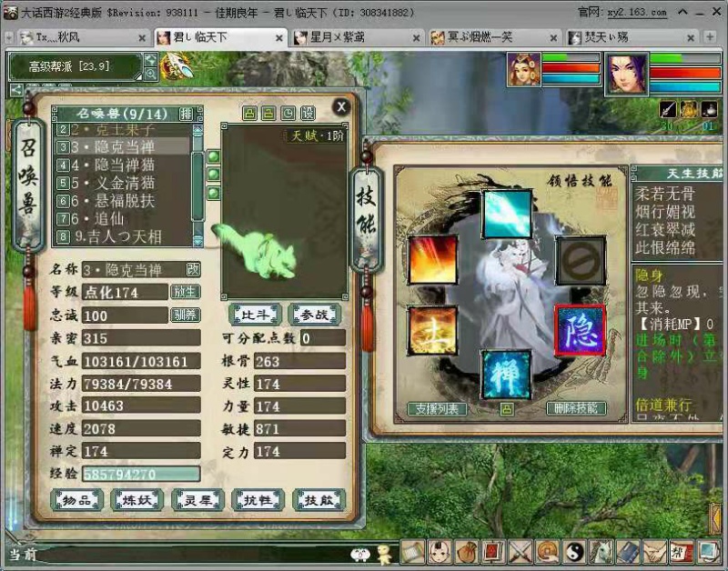The width and height of the screenshot is (728, 571).
Task: Select the 土 earth skill icon
Action: 432,330
